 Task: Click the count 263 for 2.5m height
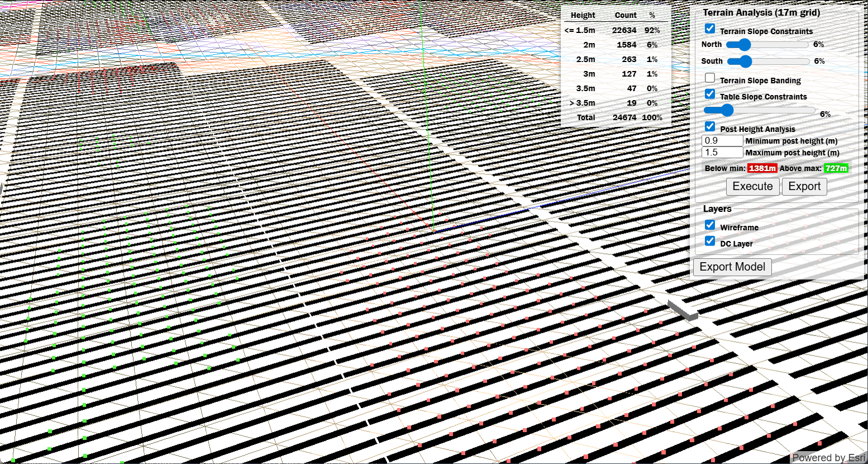click(x=629, y=59)
